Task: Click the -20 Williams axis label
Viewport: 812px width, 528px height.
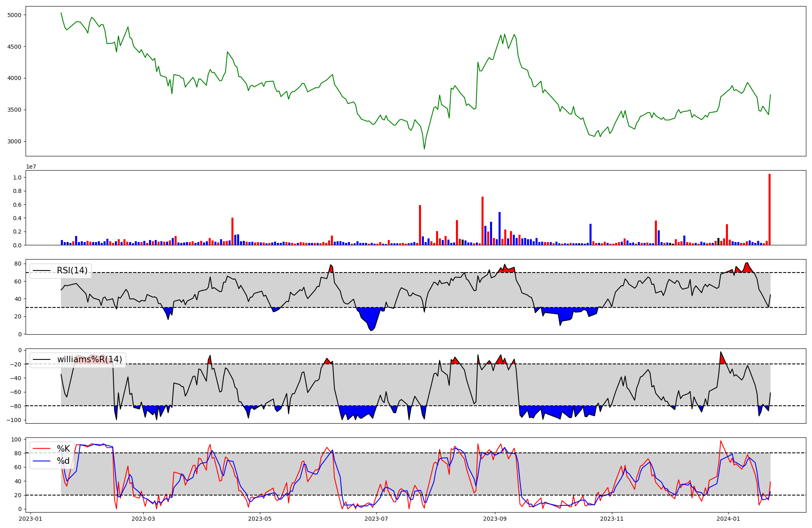Action: (x=15, y=364)
